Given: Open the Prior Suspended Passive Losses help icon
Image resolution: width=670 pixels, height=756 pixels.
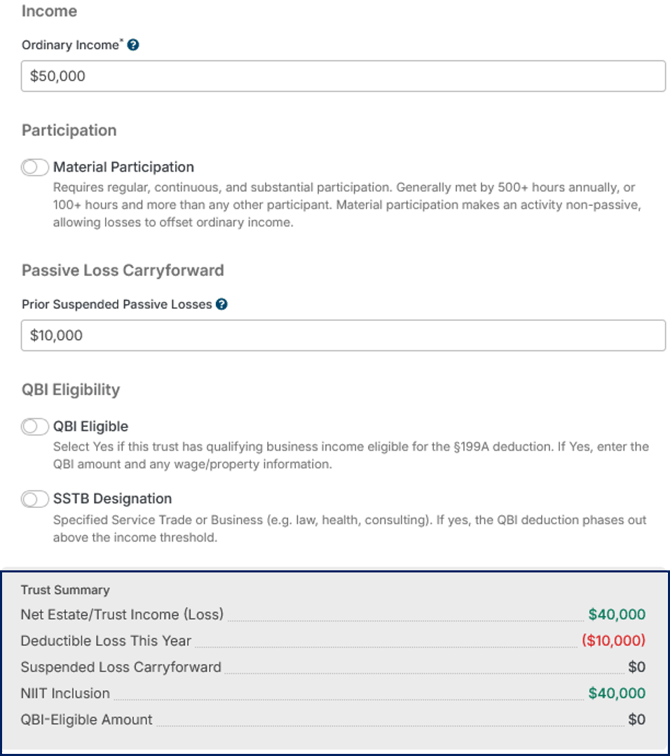Looking at the screenshot, I should pyautogui.click(x=221, y=304).
